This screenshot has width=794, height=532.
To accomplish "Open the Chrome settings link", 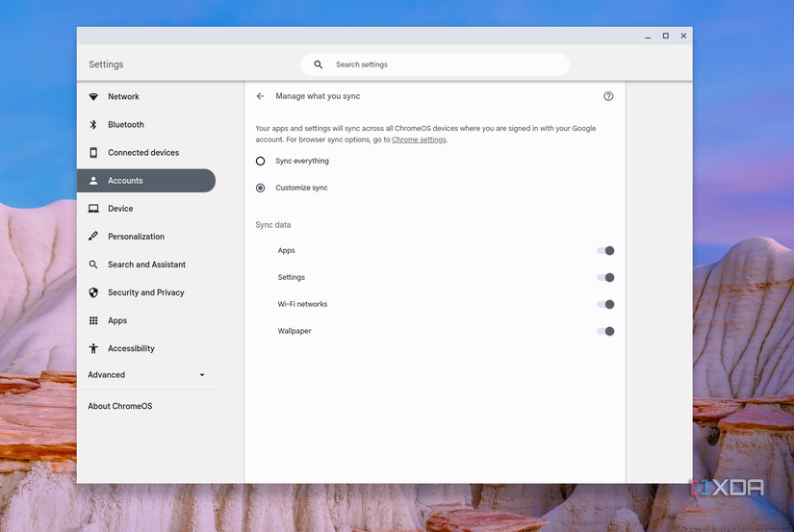I will (419, 139).
